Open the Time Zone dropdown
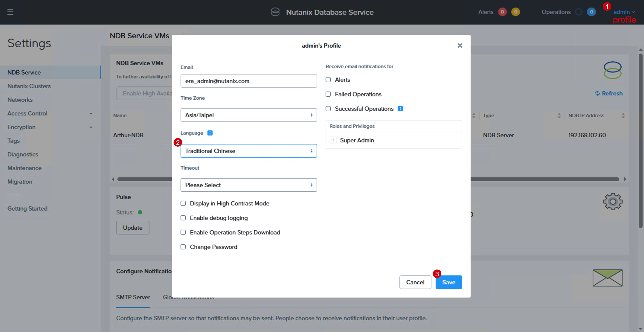This screenshot has width=644, height=332. pos(249,115)
